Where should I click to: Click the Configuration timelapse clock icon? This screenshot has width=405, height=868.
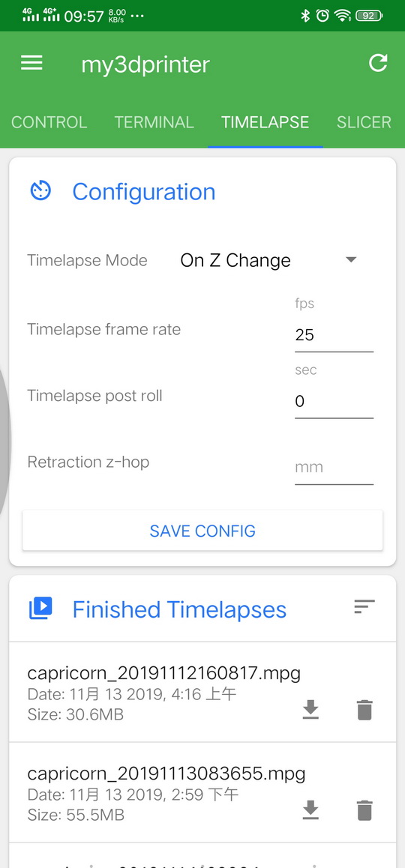click(40, 191)
